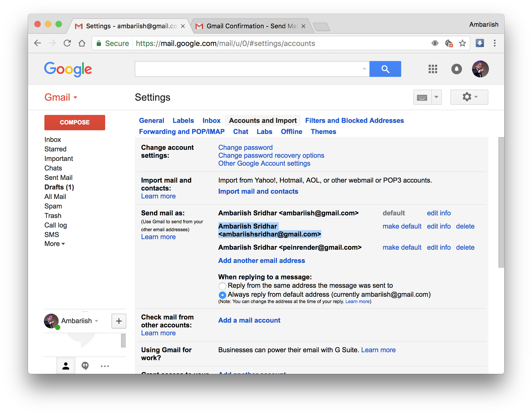The height and width of the screenshot is (413, 532).
Task: Show Hangouts contacts person icon
Action: [x=66, y=366]
